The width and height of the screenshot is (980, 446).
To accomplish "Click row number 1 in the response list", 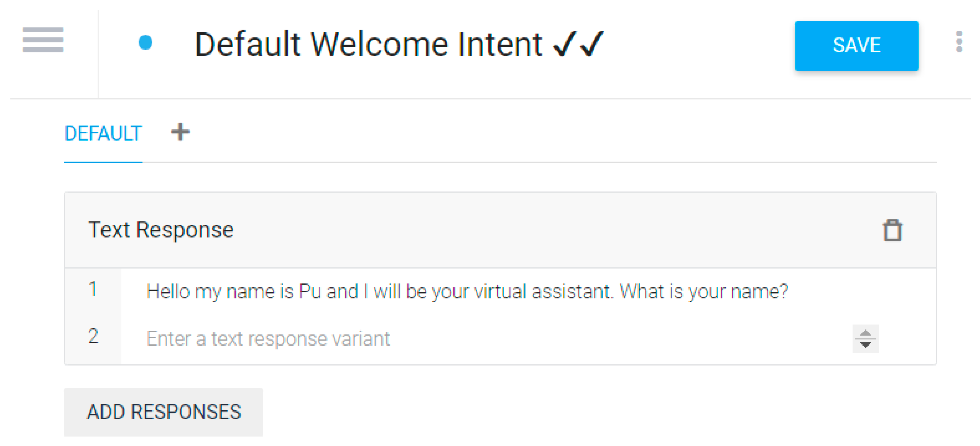I will pos(93,289).
